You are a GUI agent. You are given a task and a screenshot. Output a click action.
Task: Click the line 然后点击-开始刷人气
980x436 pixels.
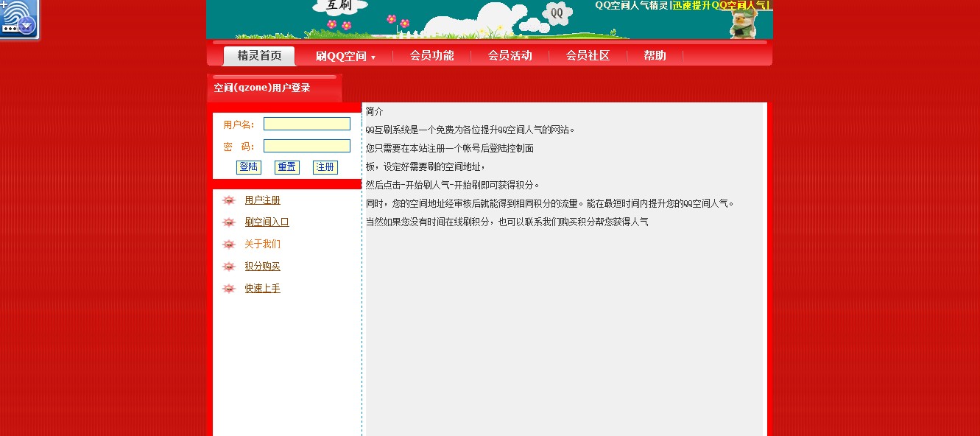coord(453,185)
